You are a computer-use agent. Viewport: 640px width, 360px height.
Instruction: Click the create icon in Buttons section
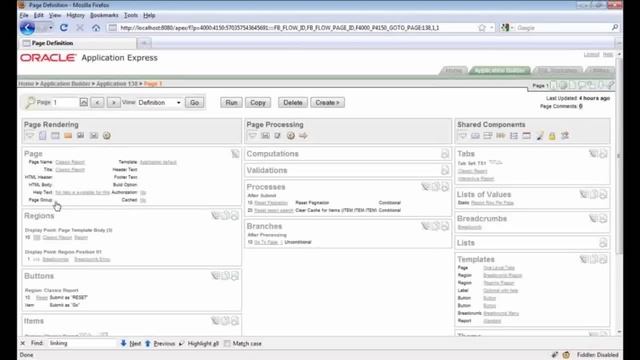pos(235,276)
